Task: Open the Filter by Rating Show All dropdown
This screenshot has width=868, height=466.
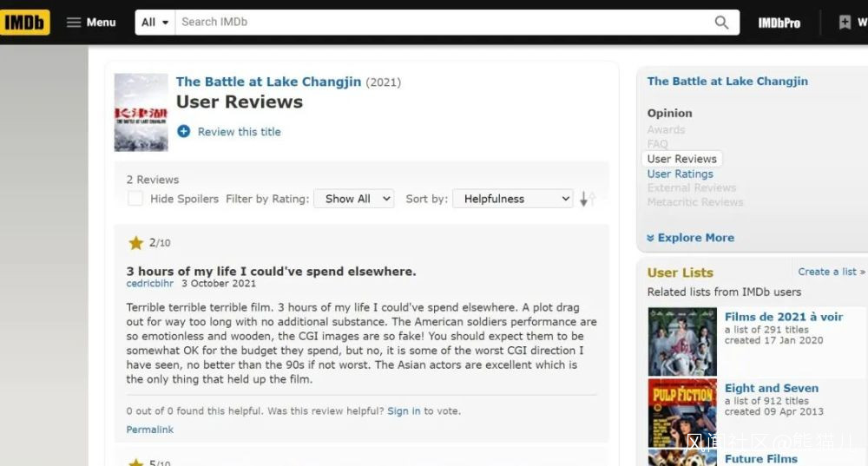Action: pos(354,199)
